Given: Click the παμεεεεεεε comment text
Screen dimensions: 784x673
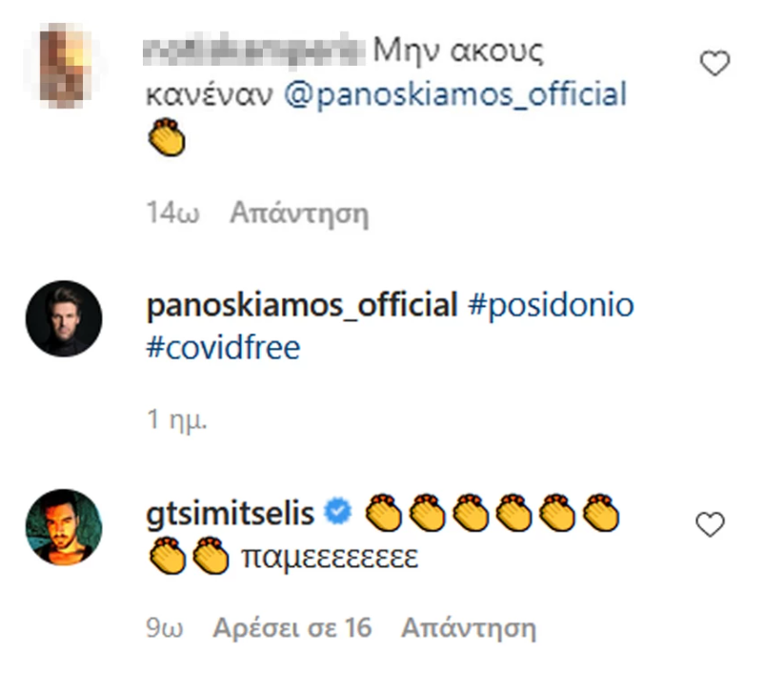Looking at the screenshot, I should (x=330, y=558).
